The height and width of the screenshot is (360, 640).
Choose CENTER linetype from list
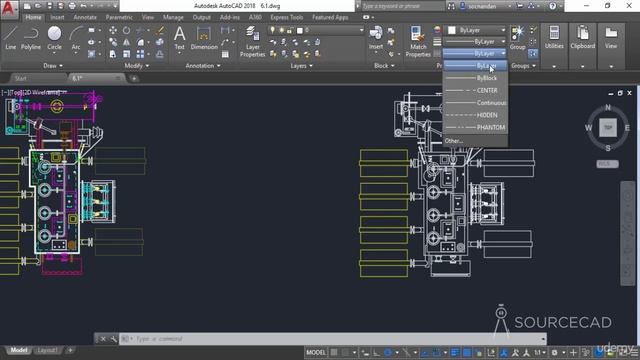click(x=475, y=90)
